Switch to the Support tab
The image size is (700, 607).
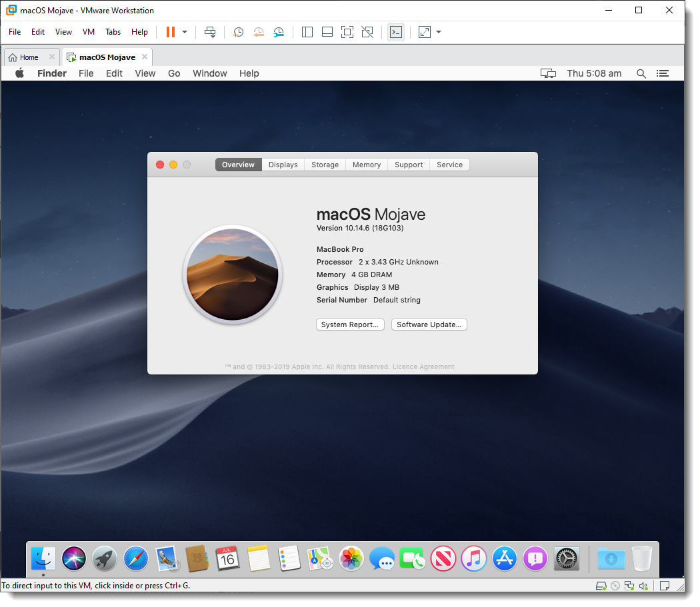click(409, 165)
